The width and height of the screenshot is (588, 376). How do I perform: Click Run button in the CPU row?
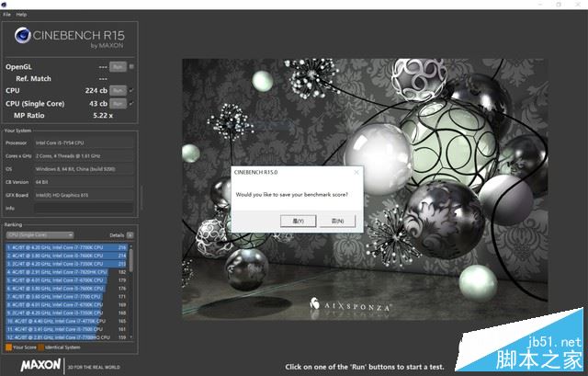pyautogui.click(x=118, y=90)
